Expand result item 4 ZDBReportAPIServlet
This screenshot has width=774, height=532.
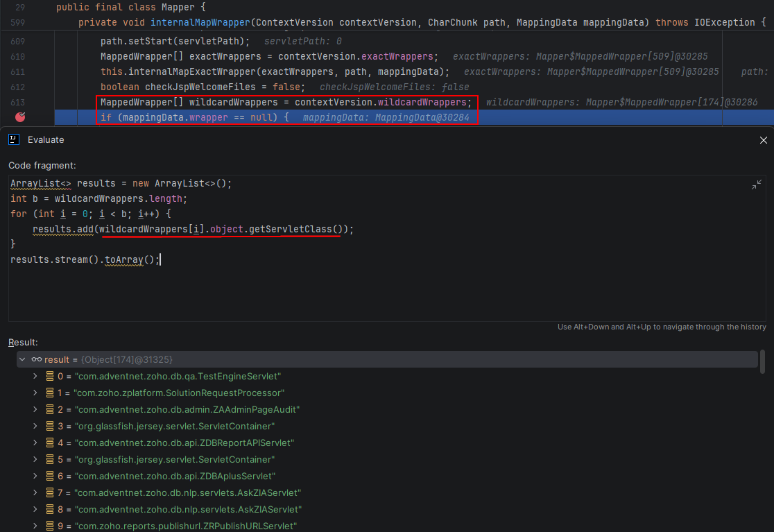point(35,443)
